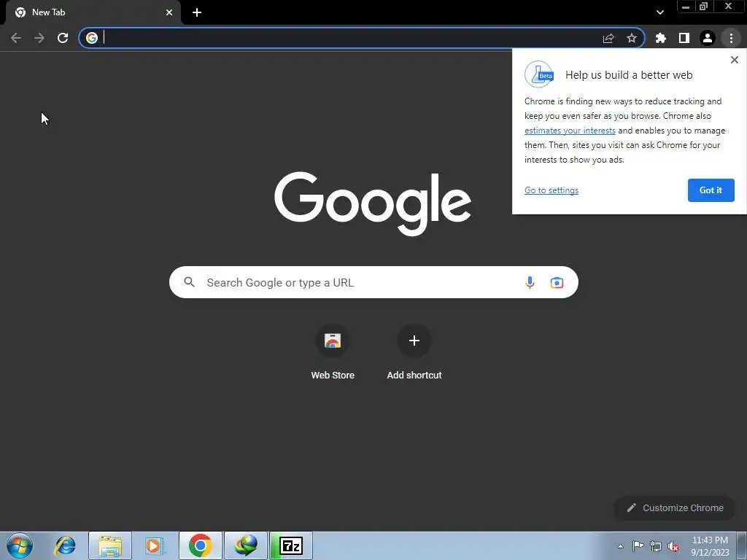Click the Google logo
The image size is (747, 560).
pos(373,203)
